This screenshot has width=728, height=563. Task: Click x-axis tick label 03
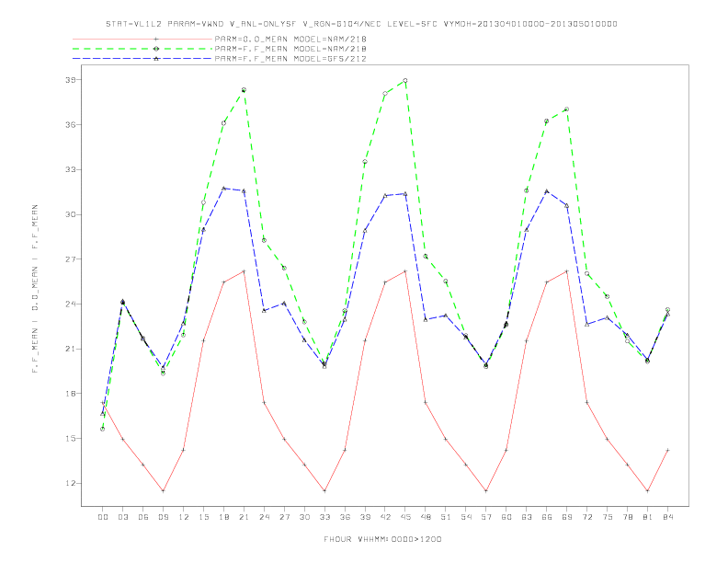click(x=122, y=517)
